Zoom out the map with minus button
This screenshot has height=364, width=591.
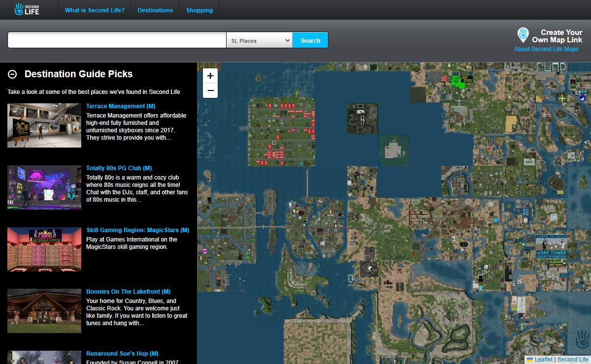point(210,91)
